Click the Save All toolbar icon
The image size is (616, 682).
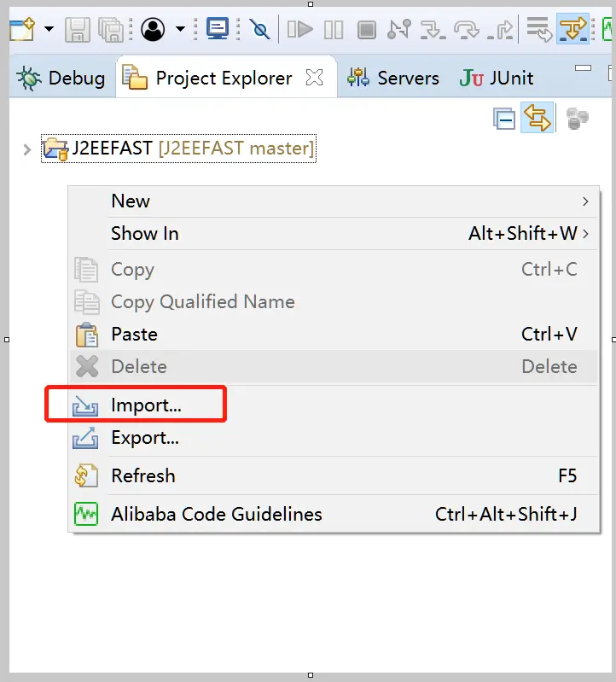pyautogui.click(x=111, y=31)
